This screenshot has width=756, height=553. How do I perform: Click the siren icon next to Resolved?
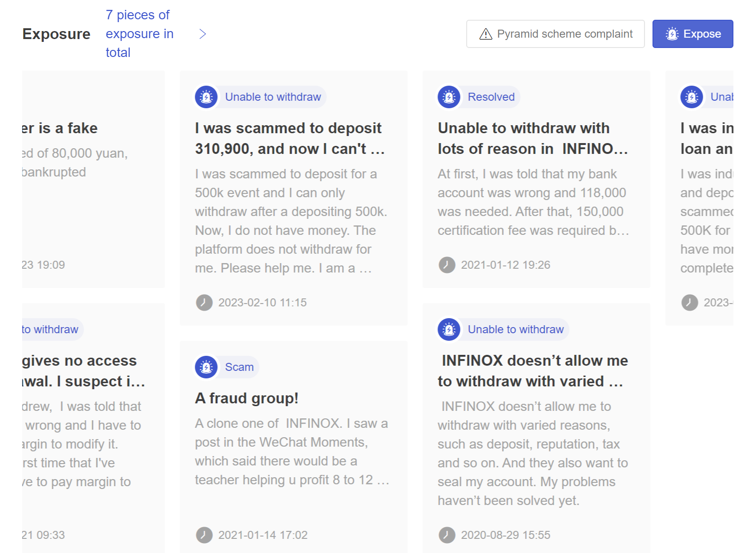point(449,97)
